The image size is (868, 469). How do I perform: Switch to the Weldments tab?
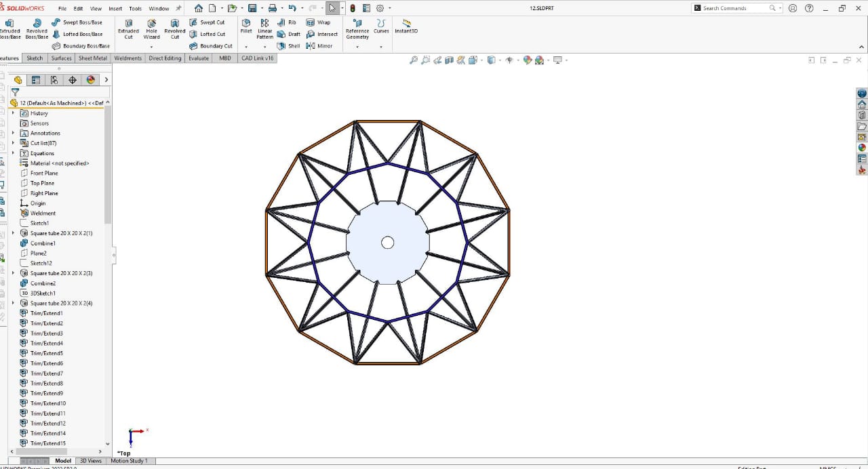click(x=128, y=58)
